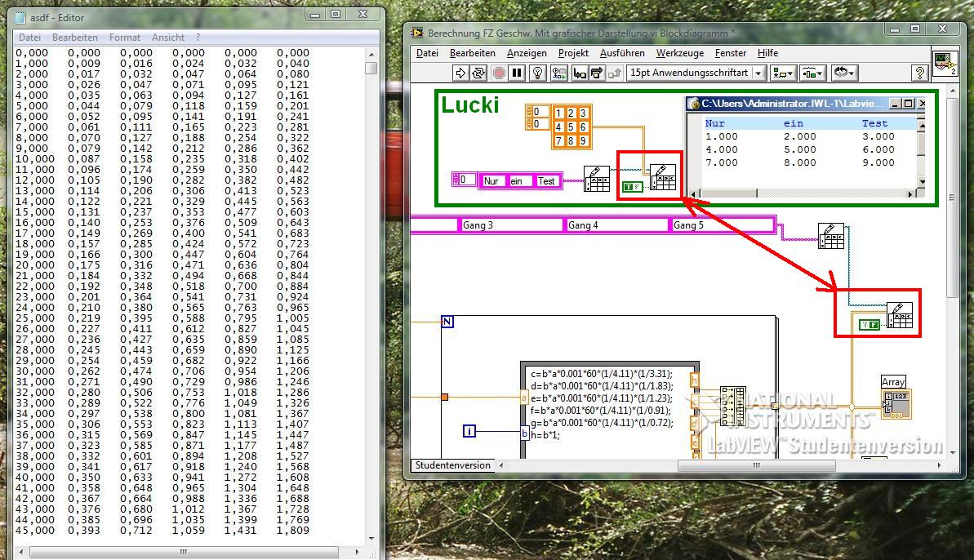
Task: Expand the Distribute Objects dropdown
Action: [812, 73]
